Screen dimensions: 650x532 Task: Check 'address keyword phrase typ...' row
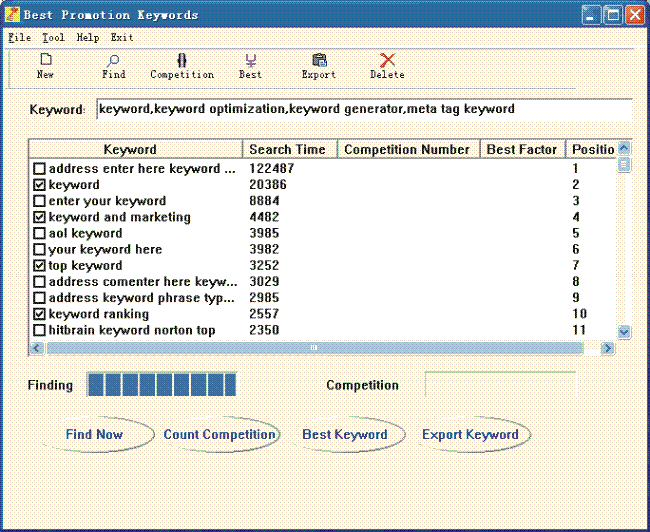point(39,298)
